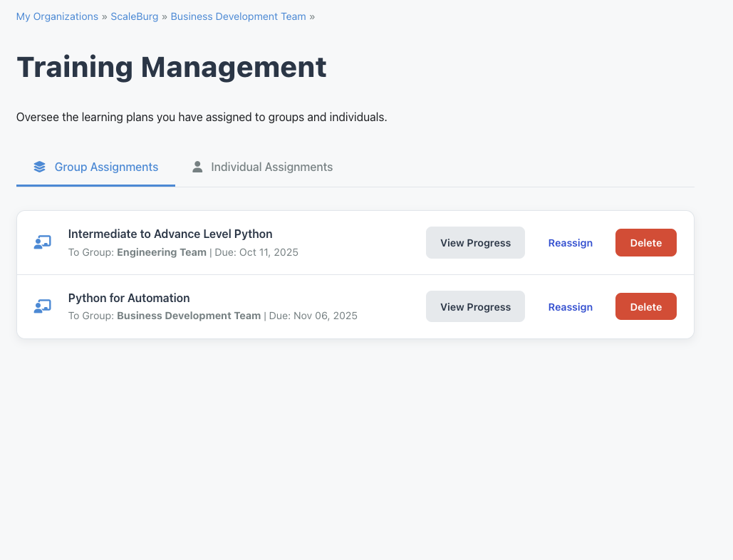The image size is (733, 560).
Task: Click the Training Management page heading
Action: pyautogui.click(x=172, y=68)
